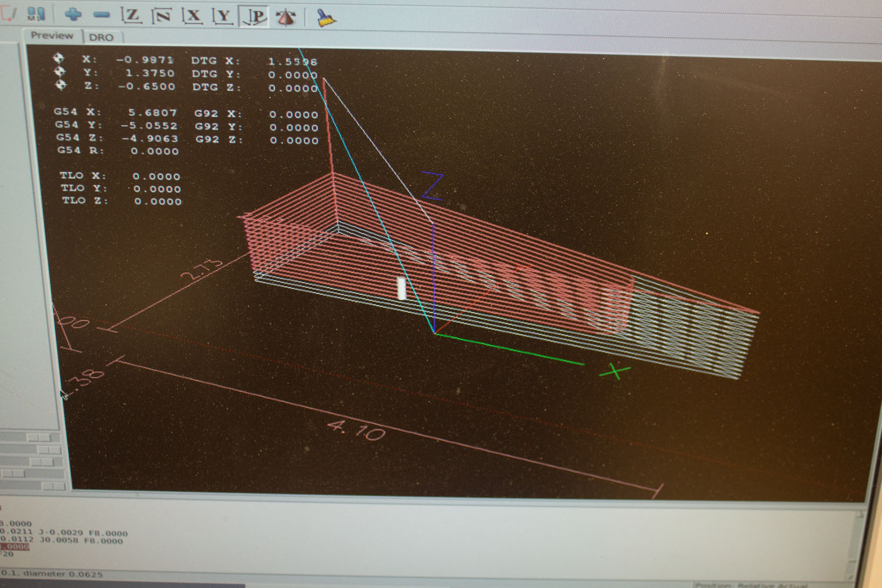Click the topmost slider handle in left panel
The image size is (882, 588).
point(38,437)
